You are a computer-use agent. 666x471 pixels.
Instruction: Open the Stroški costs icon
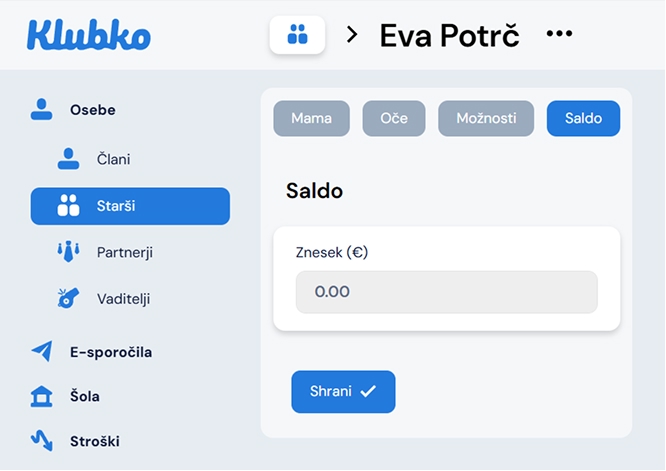[41, 440]
